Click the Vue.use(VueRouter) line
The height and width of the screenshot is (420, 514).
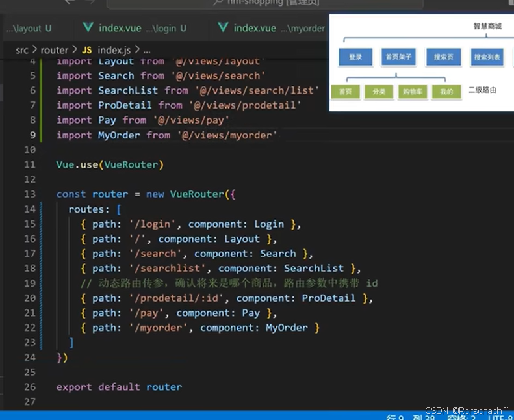tap(110, 164)
